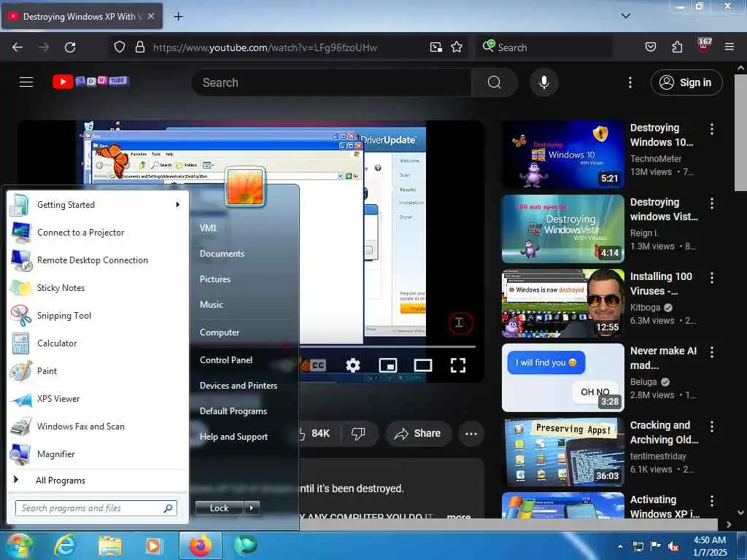Viewport: 747px width, 560px height.
Task: Open Never make AI mad video title
Action: [x=663, y=358]
